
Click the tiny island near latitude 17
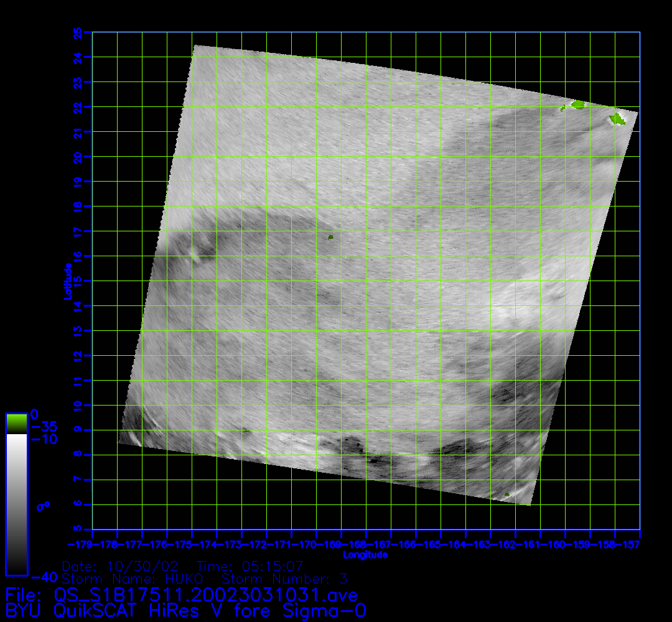(x=331, y=237)
